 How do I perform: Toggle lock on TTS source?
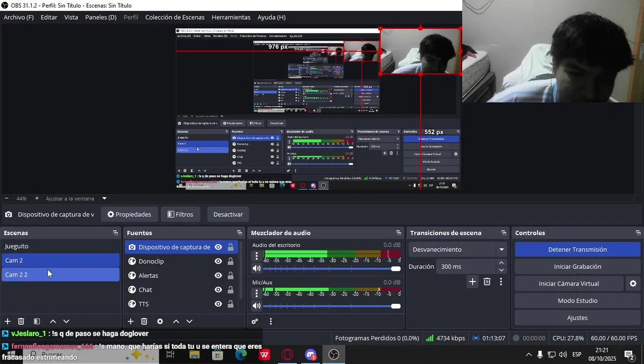pos(231,304)
